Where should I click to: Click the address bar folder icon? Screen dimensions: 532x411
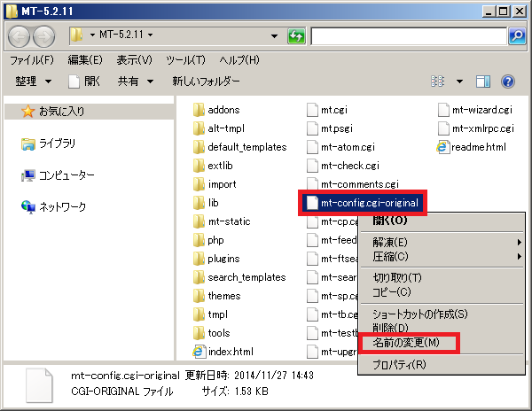(76, 35)
